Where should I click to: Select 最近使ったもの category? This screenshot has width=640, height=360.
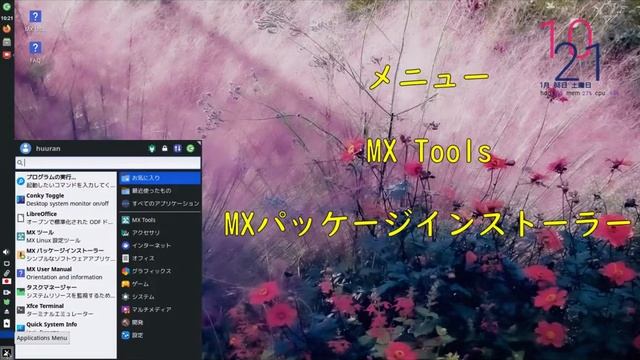[160, 191]
